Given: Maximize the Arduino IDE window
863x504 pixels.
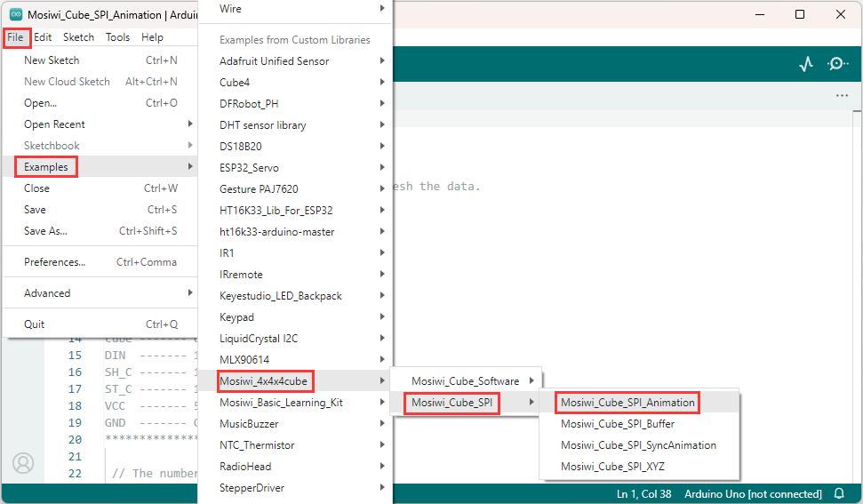Looking at the screenshot, I should pyautogui.click(x=800, y=14).
